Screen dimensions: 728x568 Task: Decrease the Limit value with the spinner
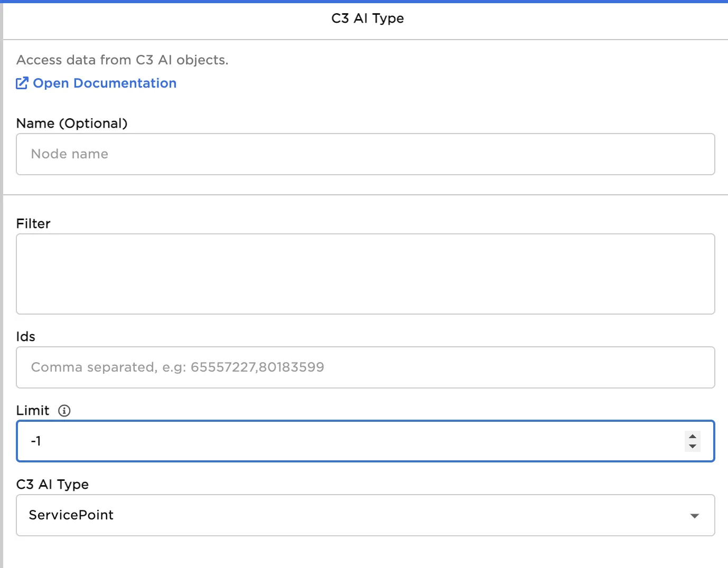point(692,446)
